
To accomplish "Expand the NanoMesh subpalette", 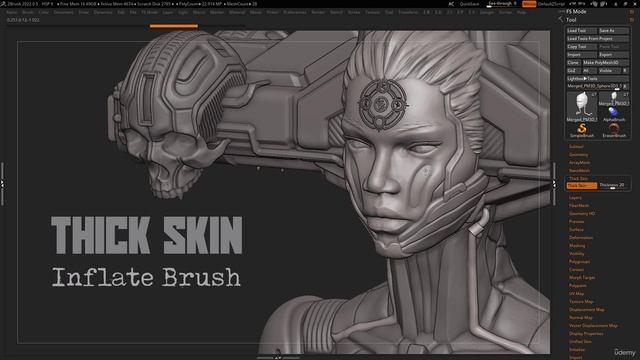I will click(x=579, y=171).
